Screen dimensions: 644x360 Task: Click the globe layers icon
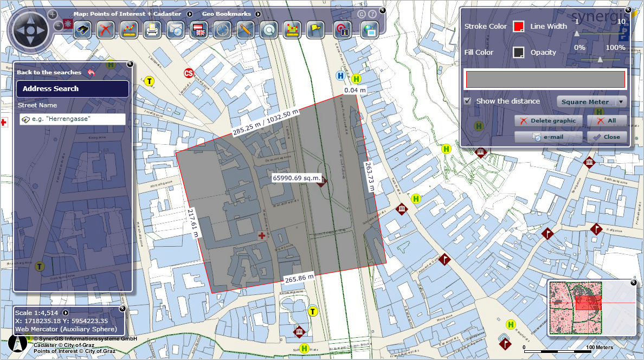tap(370, 30)
